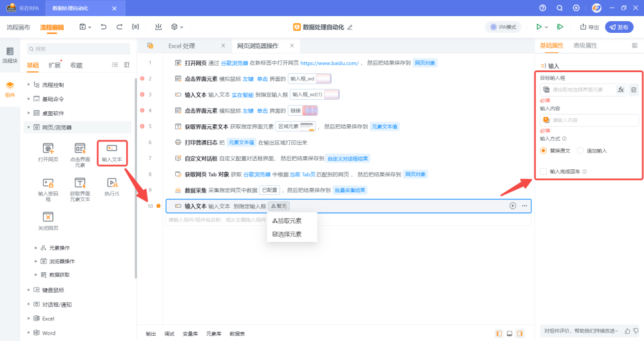The width and height of the screenshot is (644, 341).
Task: Click the undo arrow in toolbar
Action: (104, 27)
